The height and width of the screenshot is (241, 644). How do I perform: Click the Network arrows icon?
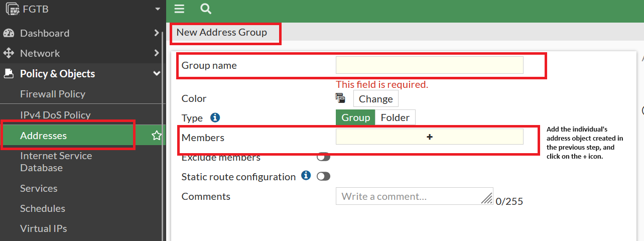point(9,53)
